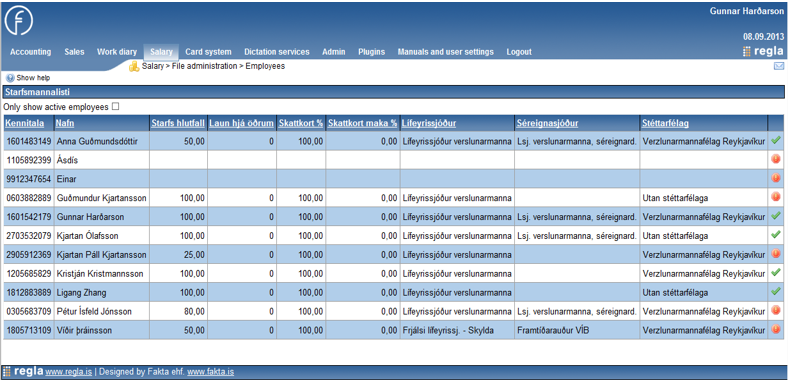Open the Admin menu
This screenshot has height=380, width=790.
click(334, 52)
